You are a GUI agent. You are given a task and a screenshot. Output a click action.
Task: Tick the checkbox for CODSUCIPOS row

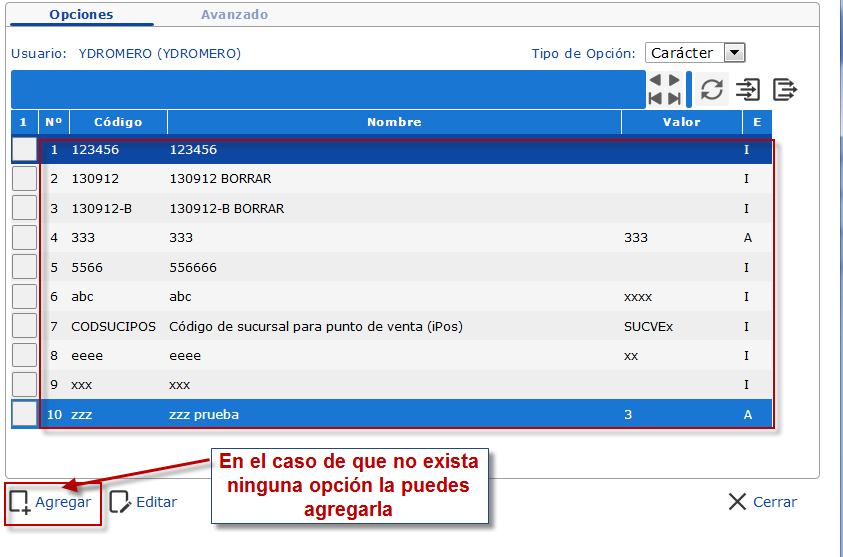(x=24, y=326)
